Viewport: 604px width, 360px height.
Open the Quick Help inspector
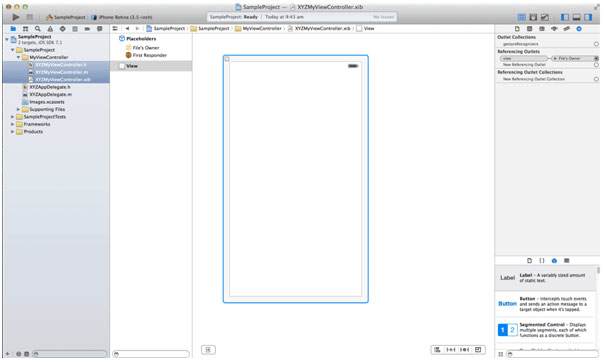(x=530, y=29)
